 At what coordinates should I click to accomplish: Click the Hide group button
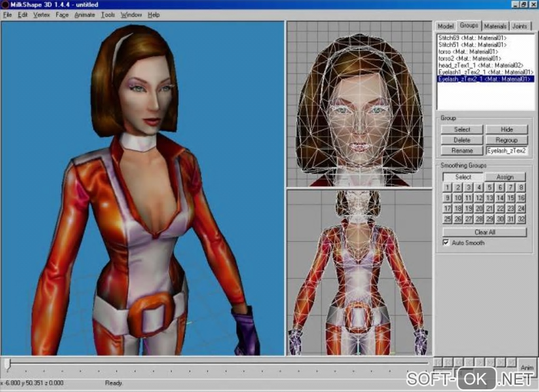(507, 129)
